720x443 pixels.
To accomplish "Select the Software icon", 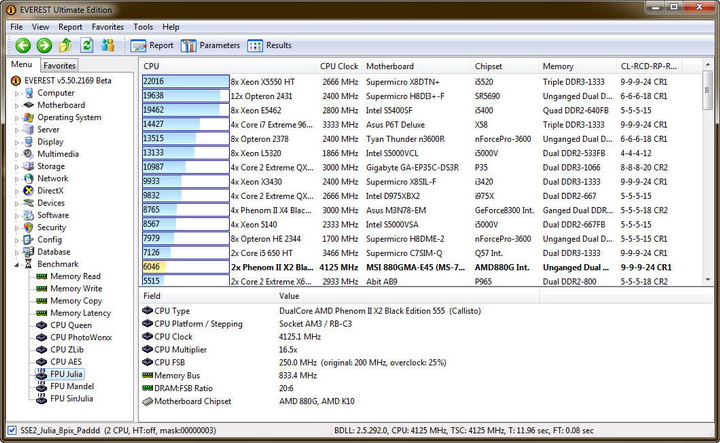I will [x=29, y=215].
